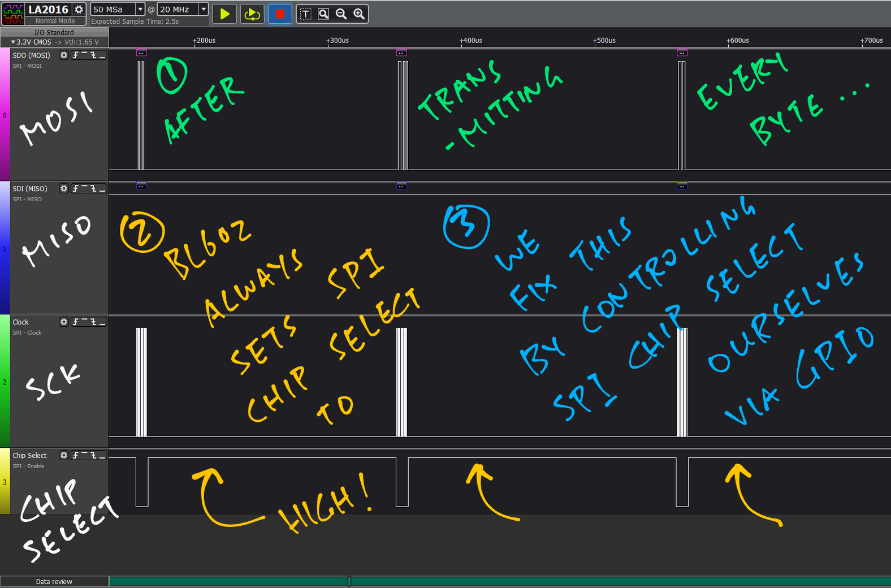
Task: Start repeated capture with the loop play button
Action: tap(252, 14)
